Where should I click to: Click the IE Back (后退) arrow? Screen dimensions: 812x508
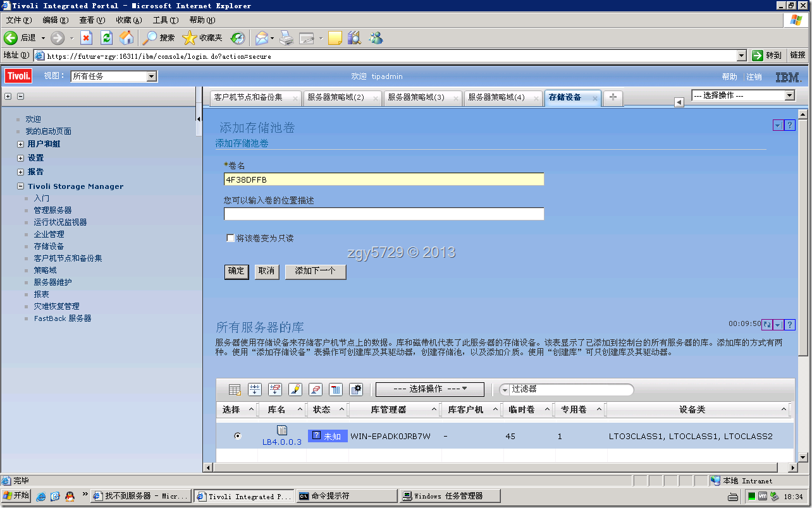click(11, 38)
